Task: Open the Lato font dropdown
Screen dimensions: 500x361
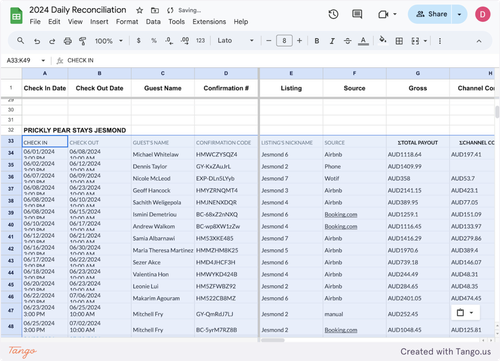Action: pos(235,41)
